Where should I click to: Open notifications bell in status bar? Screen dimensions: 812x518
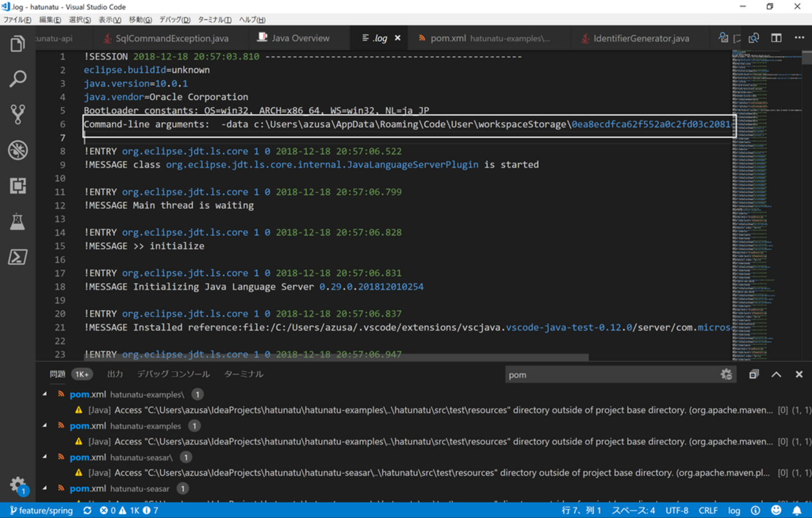[797, 511]
